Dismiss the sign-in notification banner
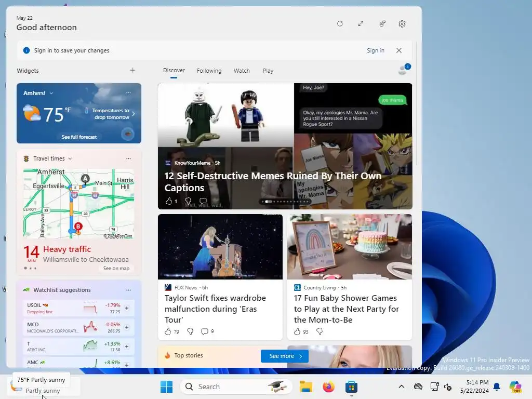This screenshot has width=532, height=399. tap(399, 50)
